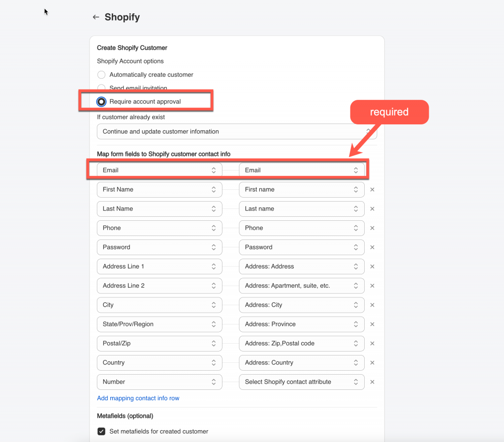
Task: Remove the Last Name mapping row
Action: [x=372, y=209]
